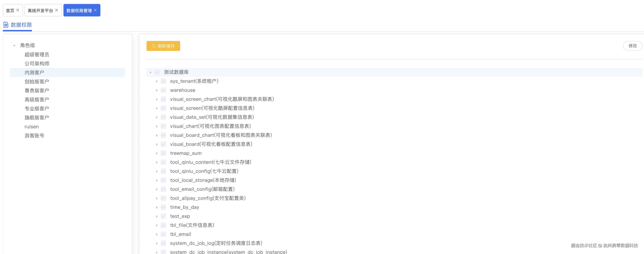Screen dimensions: 644x254
Task: Click the 修改 button
Action: coord(633,46)
